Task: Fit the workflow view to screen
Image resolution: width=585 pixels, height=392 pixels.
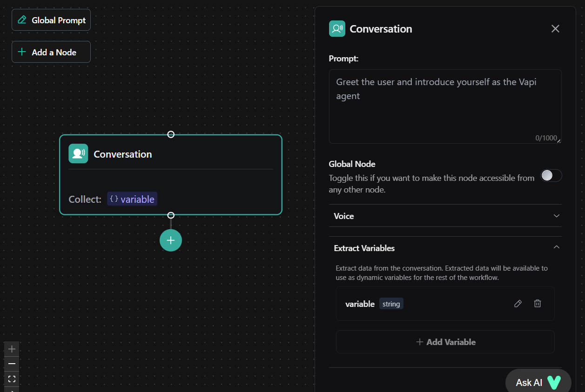Action: pos(12,379)
